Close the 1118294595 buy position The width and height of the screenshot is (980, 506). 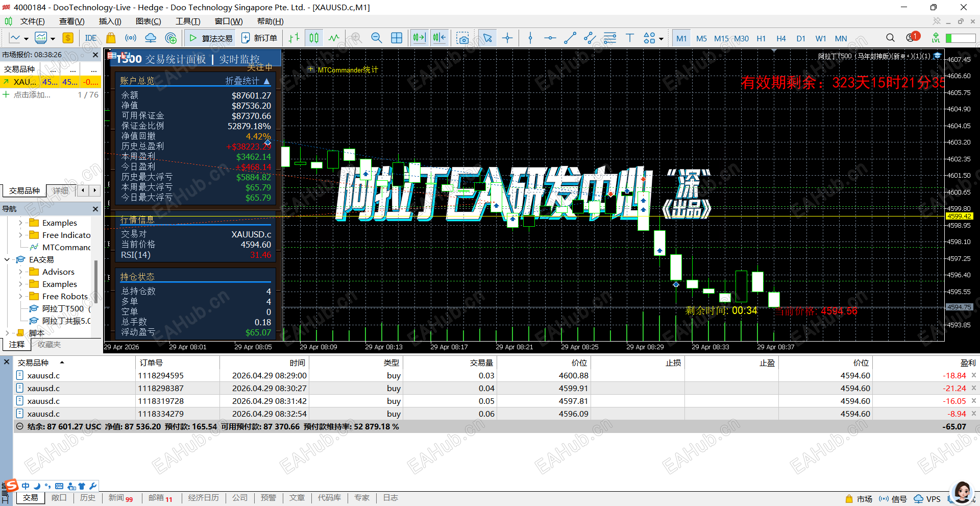click(974, 375)
